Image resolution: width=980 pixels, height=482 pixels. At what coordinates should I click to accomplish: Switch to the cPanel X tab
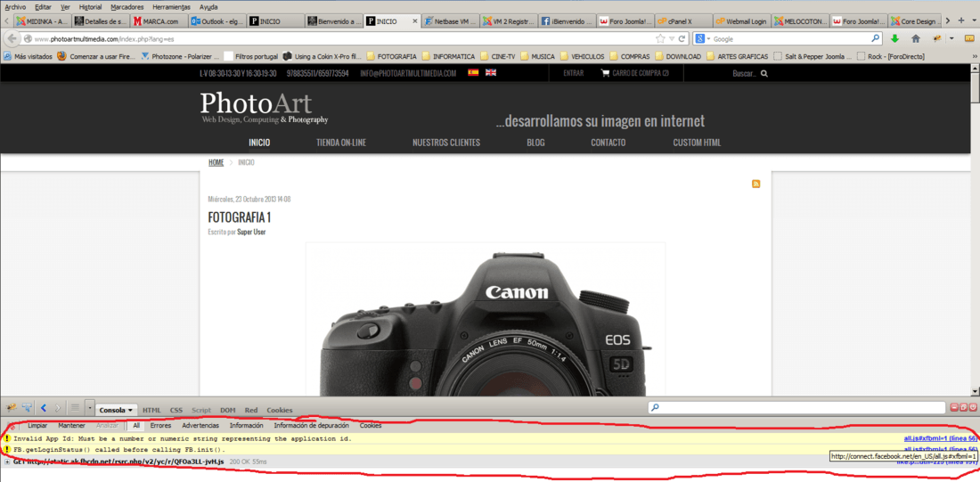click(684, 21)
